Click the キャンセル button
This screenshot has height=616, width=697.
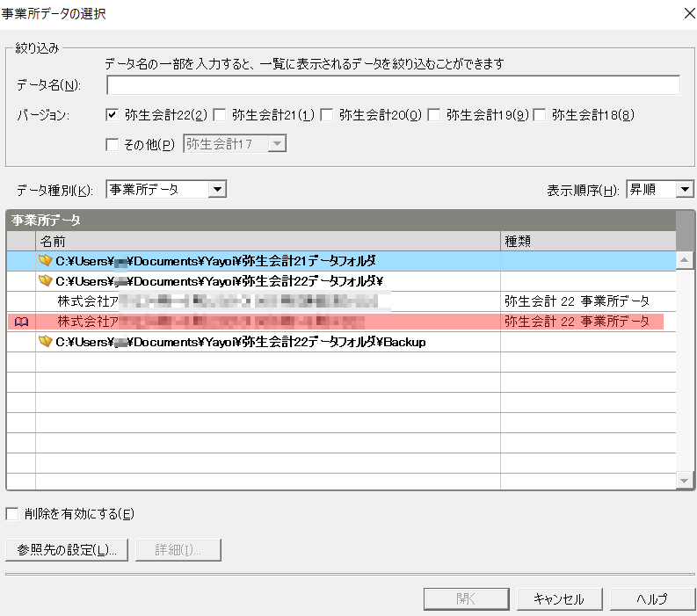pos(559,599)
